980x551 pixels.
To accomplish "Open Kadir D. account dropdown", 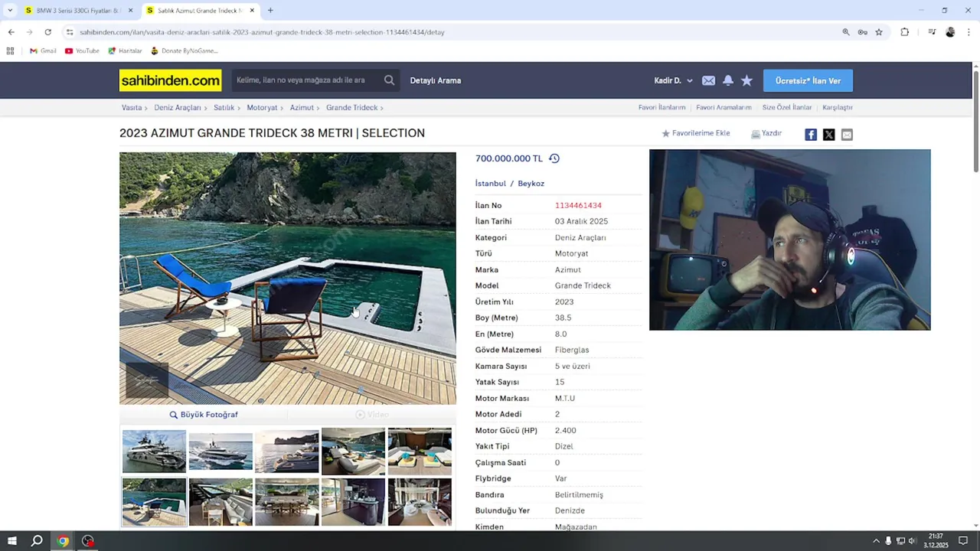I will tap(673, 80).
